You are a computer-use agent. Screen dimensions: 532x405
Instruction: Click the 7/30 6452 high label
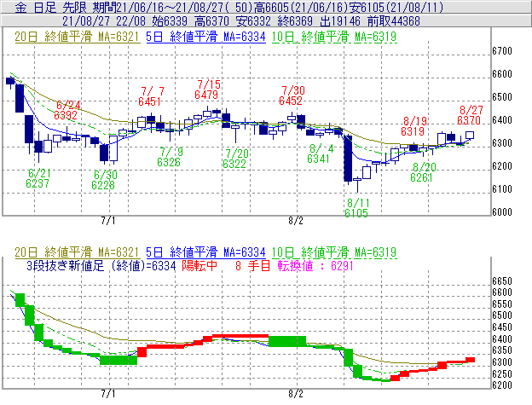pyautogui.click(x=292, y=95)
